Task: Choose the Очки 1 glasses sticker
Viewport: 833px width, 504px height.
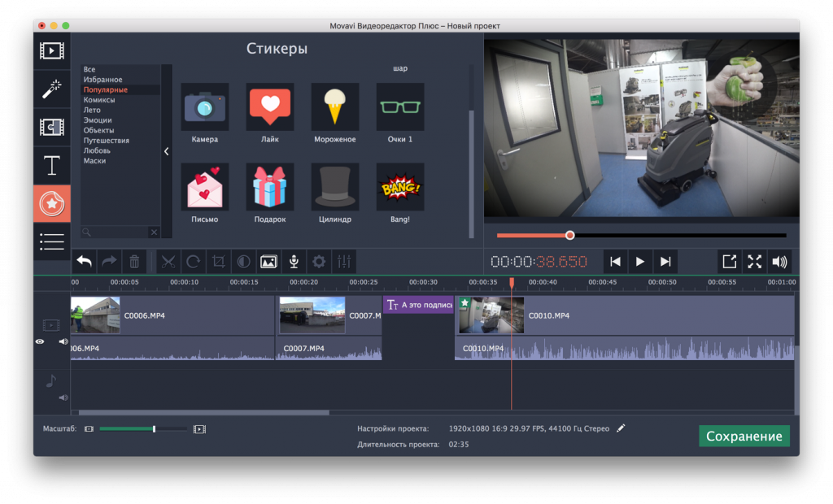Action: point(400,107)
